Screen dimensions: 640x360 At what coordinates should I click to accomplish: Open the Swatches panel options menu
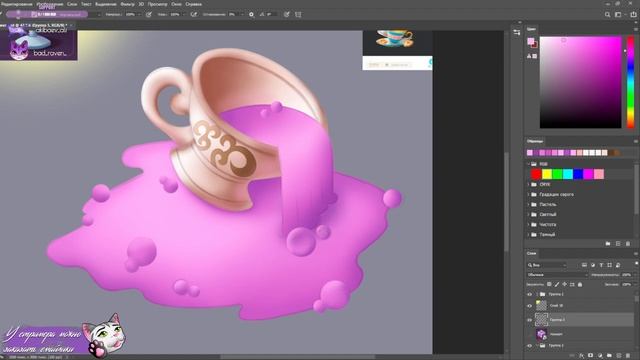636,141
